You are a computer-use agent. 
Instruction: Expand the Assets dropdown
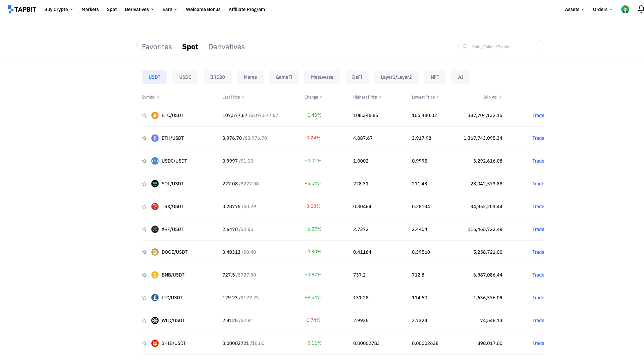click(575, 9)
